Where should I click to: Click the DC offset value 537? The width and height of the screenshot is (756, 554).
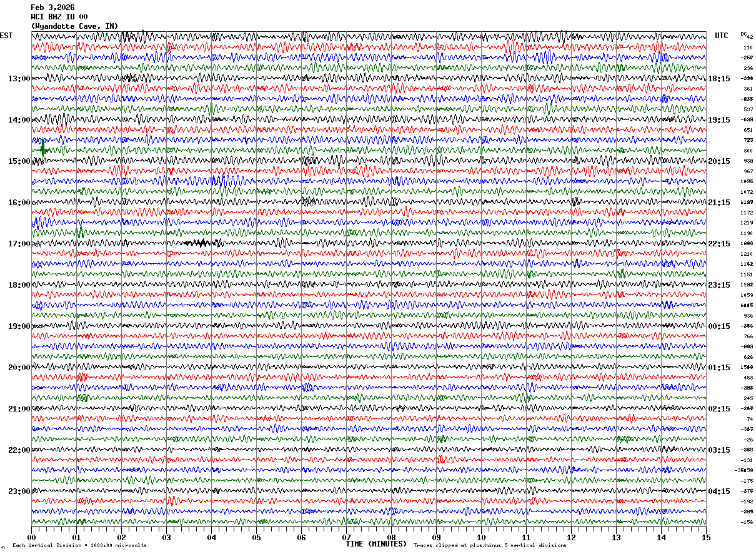748,109
